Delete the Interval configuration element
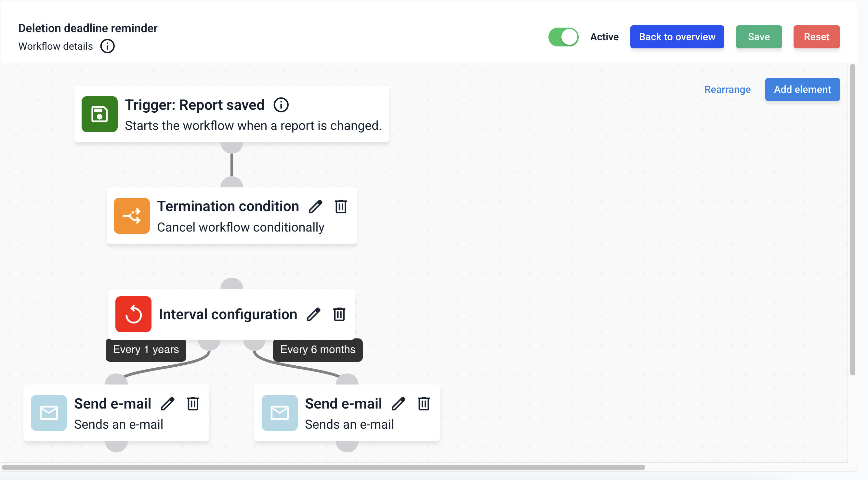This screenshot has height=480, width=868. (339, 314)
